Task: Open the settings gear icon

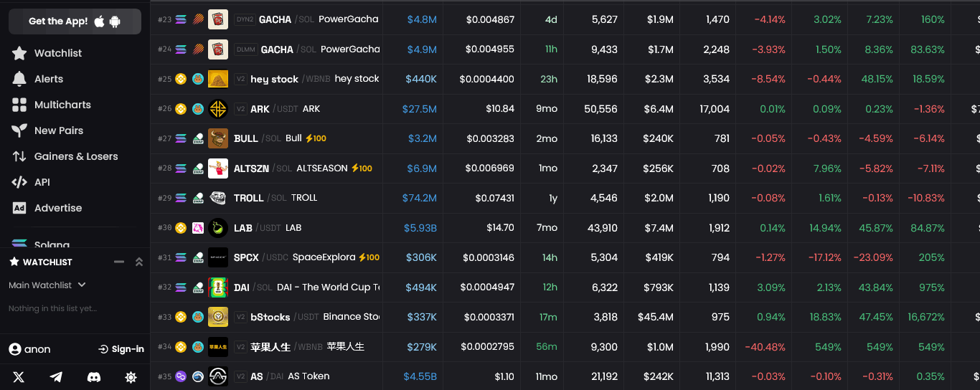Action: click(131, 377)
